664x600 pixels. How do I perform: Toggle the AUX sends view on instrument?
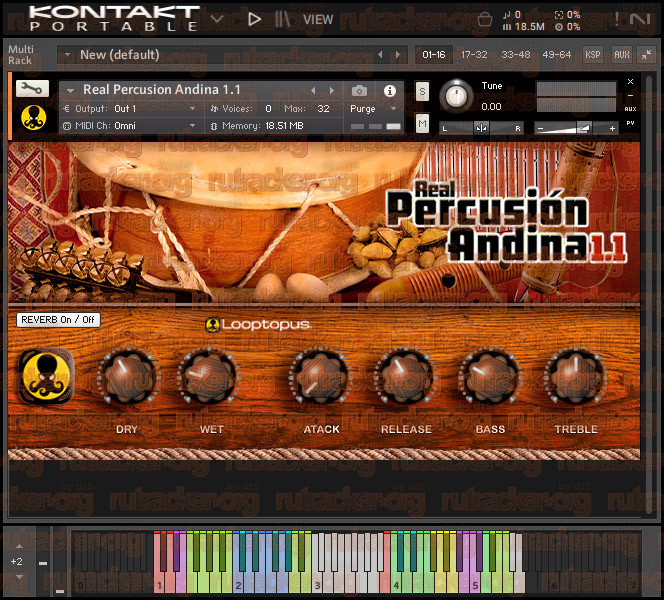(x=631, y=109)
